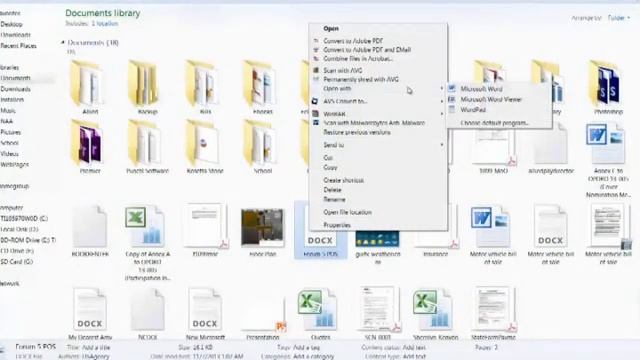Select the Floor Plan image file
This screenshot has width=640, height=360.
[262, 231]
